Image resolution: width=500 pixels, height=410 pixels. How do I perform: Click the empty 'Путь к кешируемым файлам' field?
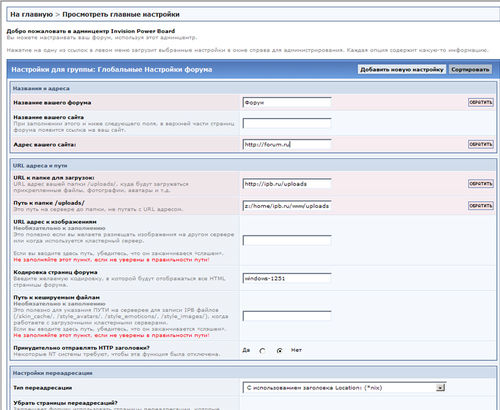pyautogui.click(x=287, y=316)
